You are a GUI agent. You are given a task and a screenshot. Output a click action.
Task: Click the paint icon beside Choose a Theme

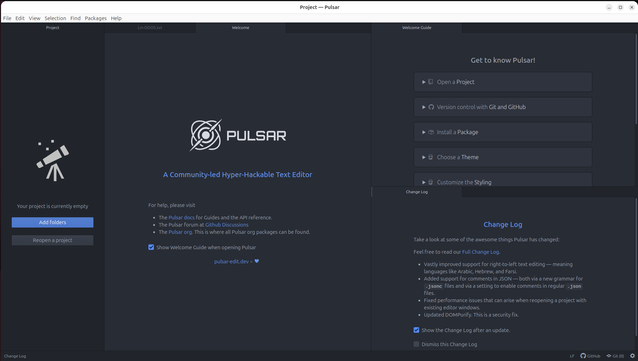[x=430, y=157]
